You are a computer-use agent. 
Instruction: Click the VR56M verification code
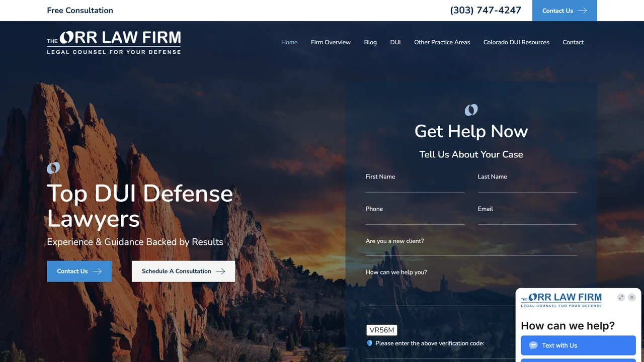pos(382,330)
